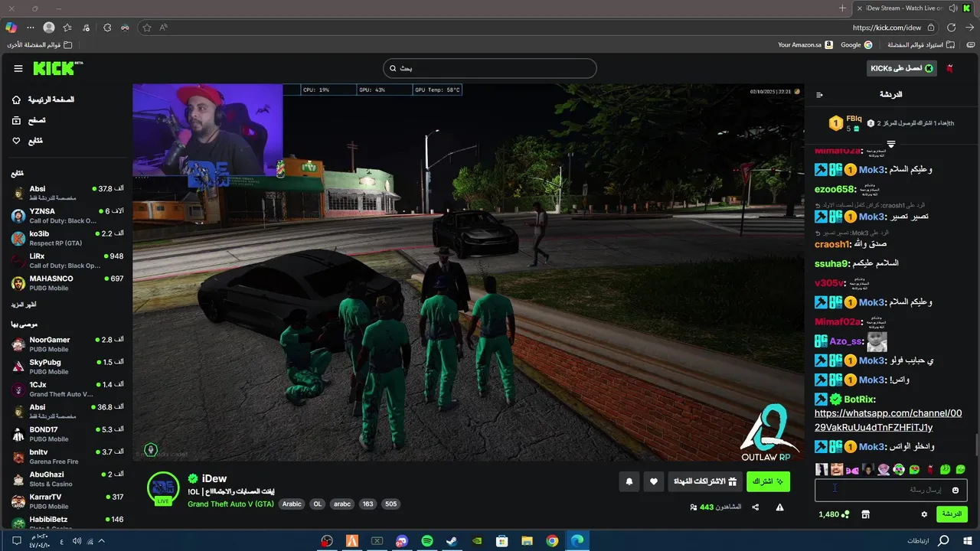Open Spotify from the taskbar

coord(427,541)
